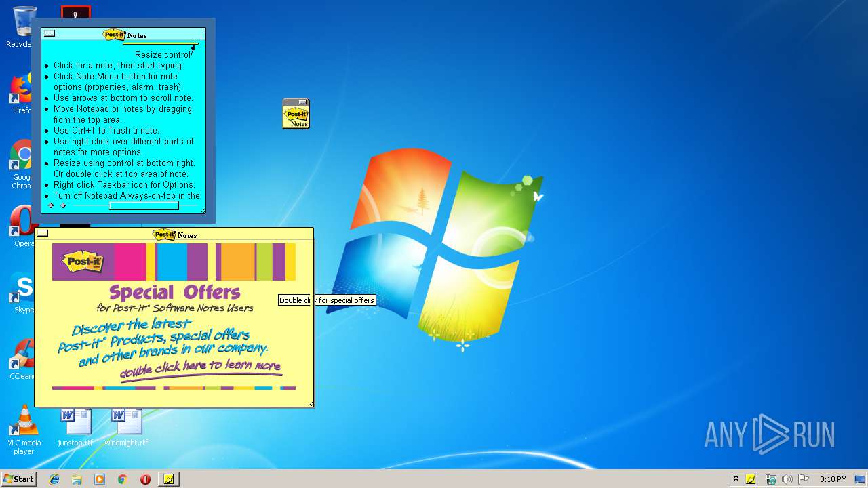The image size is (868, 488).
Task: Select the CCleaner desktop shortcut
Action: (x=22, y=359)
